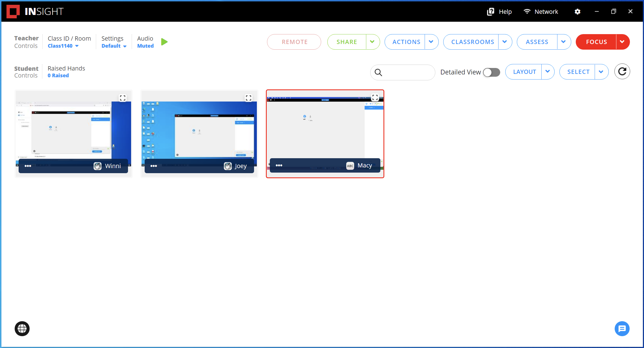Viewport: 644px width, 348px height.
Task: Click the globe language icon
Action: 22,329
